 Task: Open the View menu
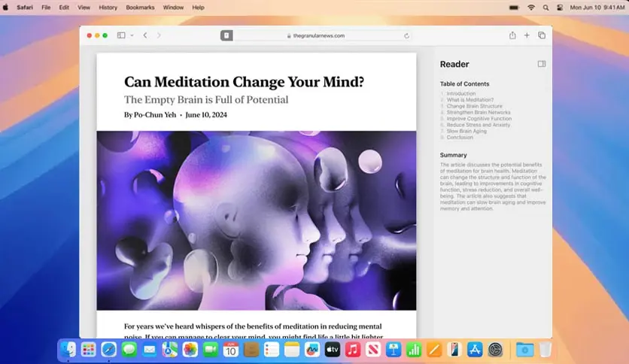(x=84, y=8)
